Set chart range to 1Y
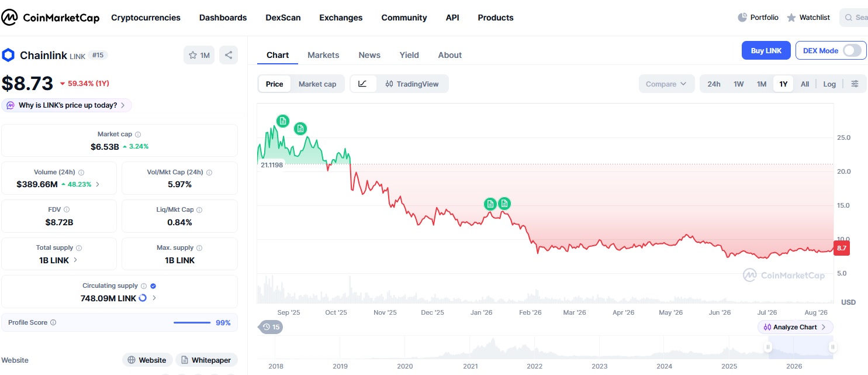Viewport: 868px width, 375px height. (x=783, y=84)
